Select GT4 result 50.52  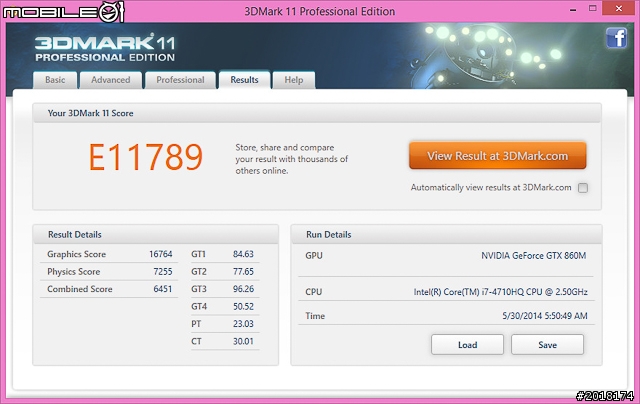point(243,306)
